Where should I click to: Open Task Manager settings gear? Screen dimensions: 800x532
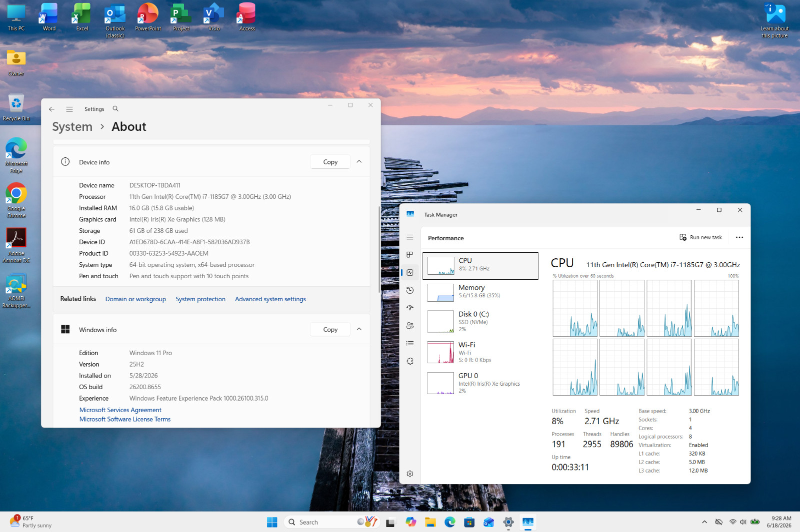click(x=410, y=474)
